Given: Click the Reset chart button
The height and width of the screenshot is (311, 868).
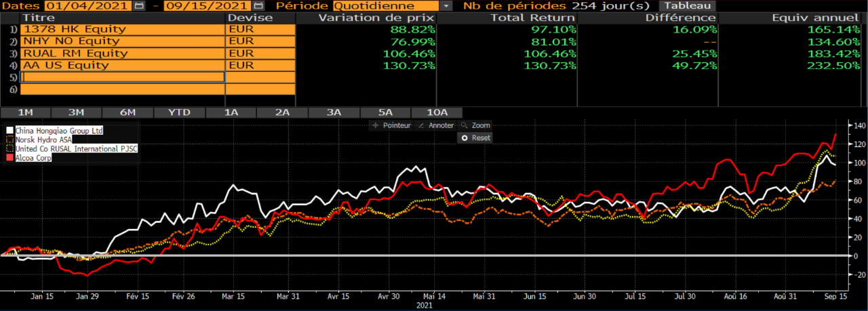Looking at the screenshot, I should click(475, 138).
